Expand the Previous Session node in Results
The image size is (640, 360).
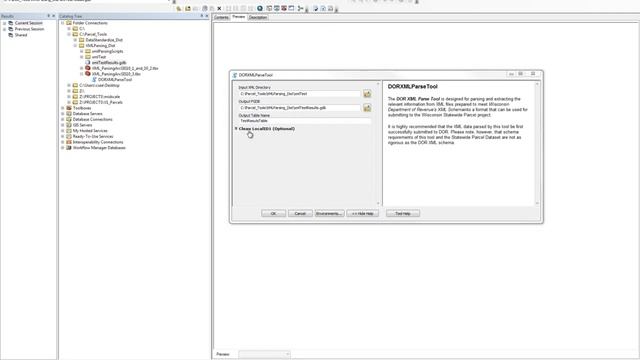point(4,29)
